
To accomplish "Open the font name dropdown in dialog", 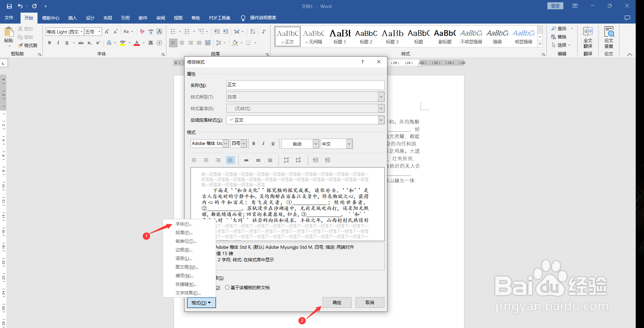I will pos(226,144).
